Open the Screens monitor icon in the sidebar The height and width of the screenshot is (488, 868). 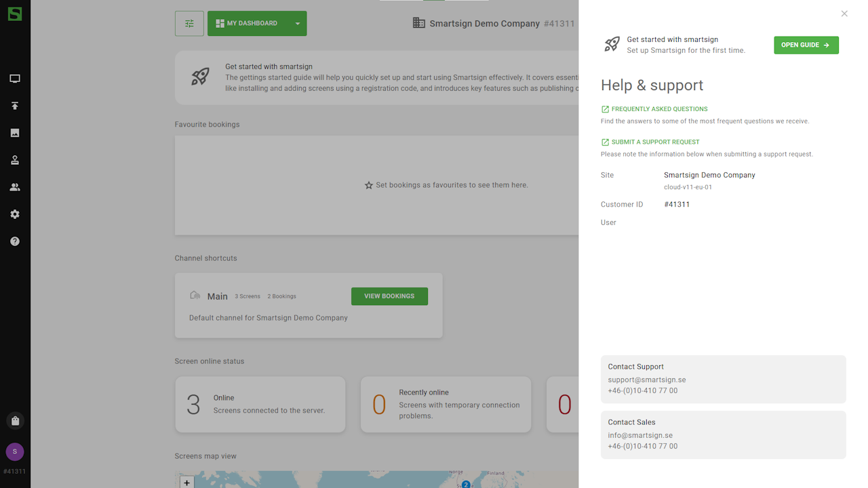15,79
